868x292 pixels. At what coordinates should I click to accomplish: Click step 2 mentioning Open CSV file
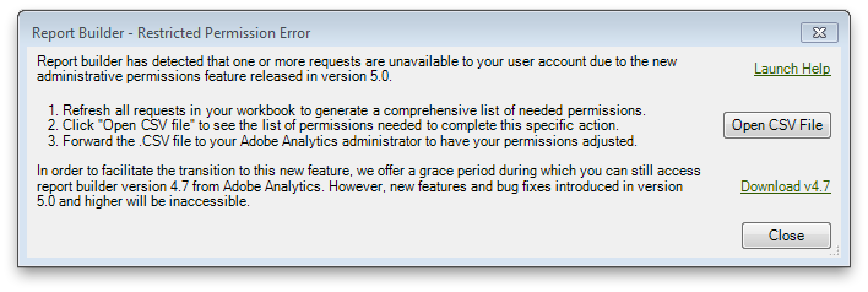click(x=333, y=126)
